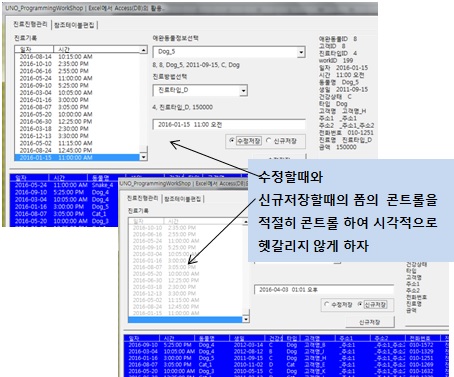
Task: Open the Dog_5 pet selection dropdown
Action: (301, 52)
